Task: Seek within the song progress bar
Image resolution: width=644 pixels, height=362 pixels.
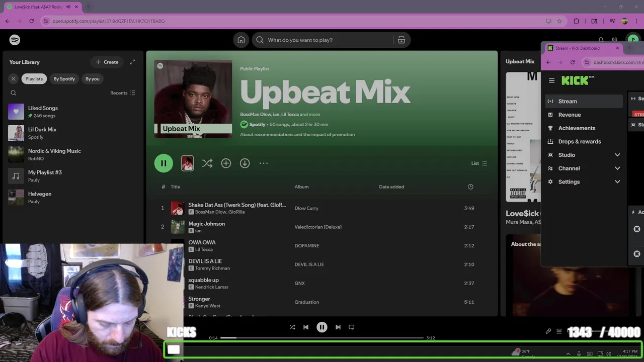Action: [322, 338]
